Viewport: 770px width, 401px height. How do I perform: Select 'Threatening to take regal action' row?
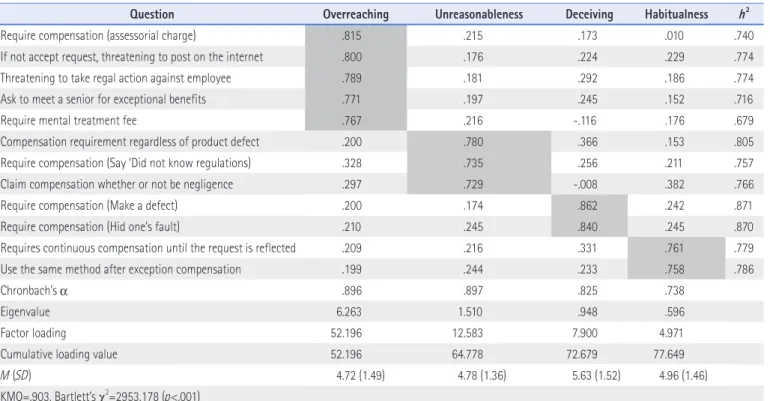382,78
